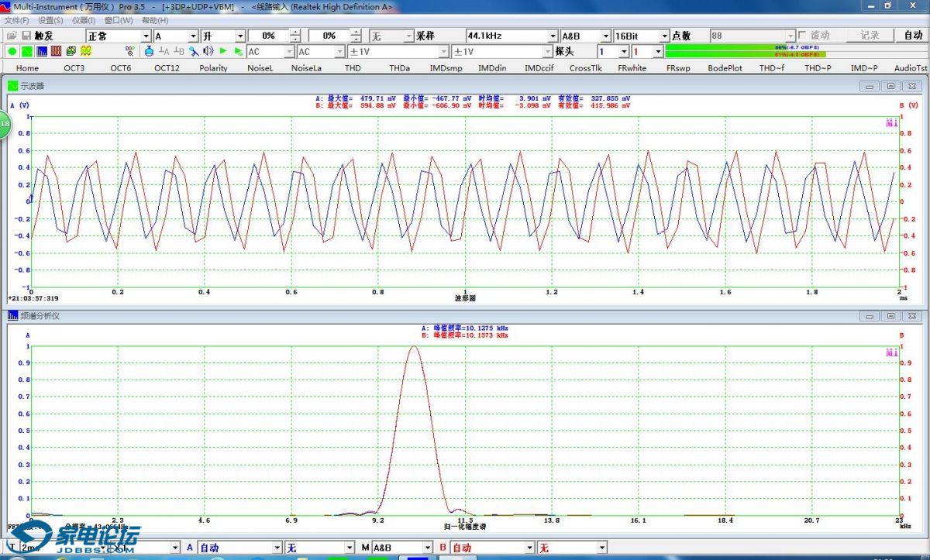Click the blue wrench tools icon
The width and height of the screenshot is (930, 560).
click(x=193, y=51)
